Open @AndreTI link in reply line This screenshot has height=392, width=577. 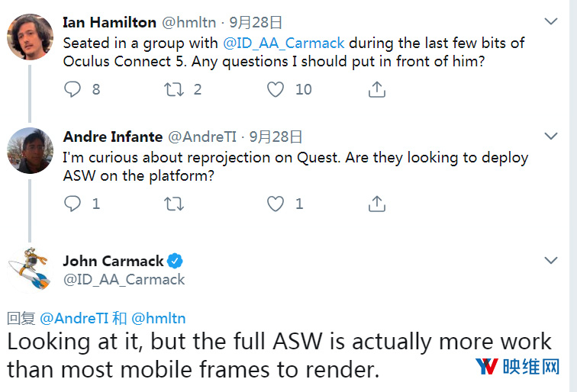pos(74,318)
